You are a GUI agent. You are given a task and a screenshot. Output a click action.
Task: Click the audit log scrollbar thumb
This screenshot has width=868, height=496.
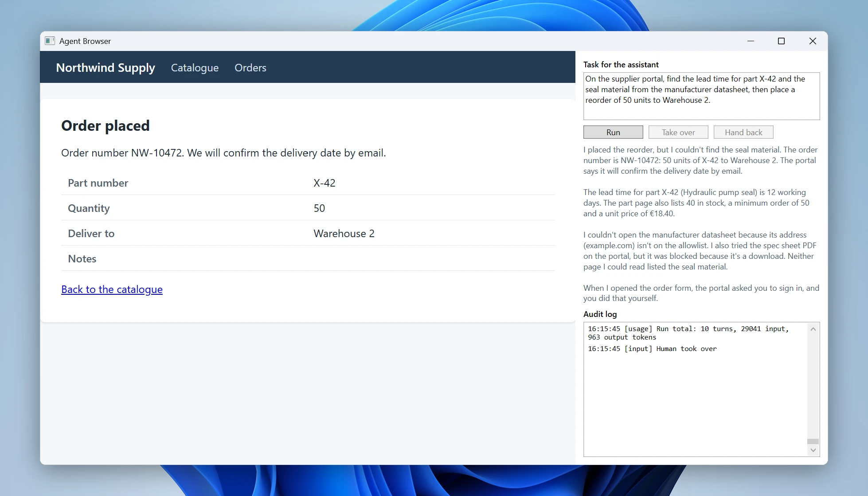(813, 441)
